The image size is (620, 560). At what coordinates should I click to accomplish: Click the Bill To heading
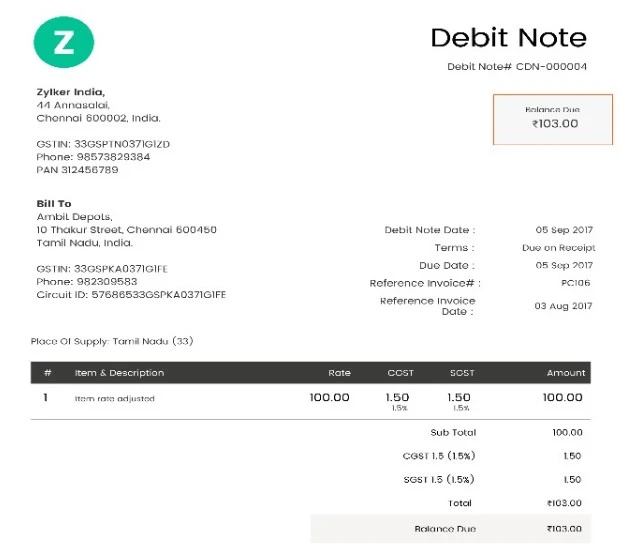53,204
